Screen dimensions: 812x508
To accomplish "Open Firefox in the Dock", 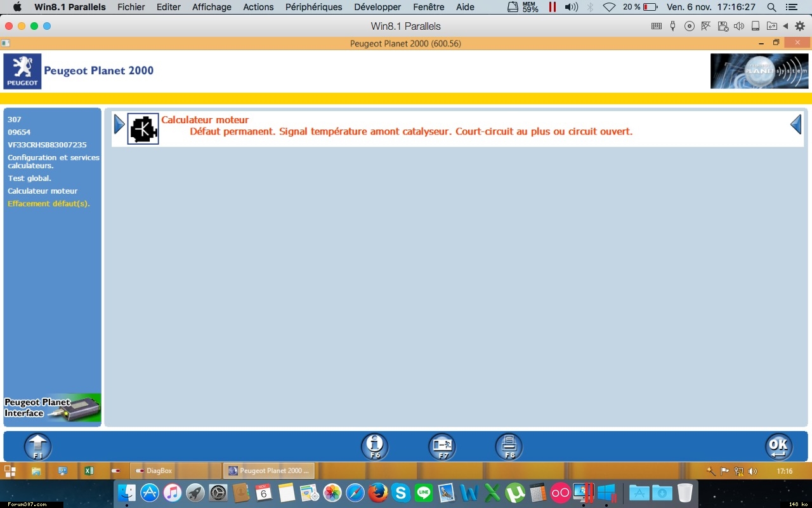I will 378,493.
